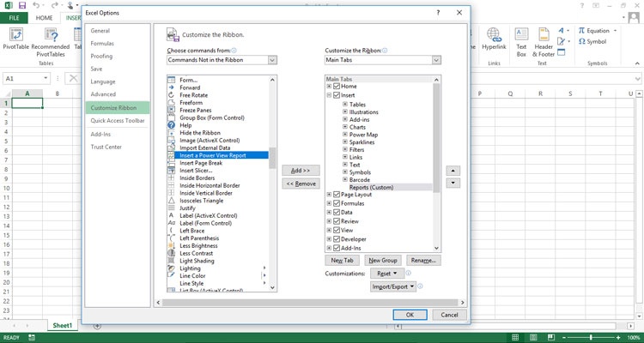Screen dimensions: 644x343
Task: Open the Symbol dialog from the ribbon
Action: 592,41
